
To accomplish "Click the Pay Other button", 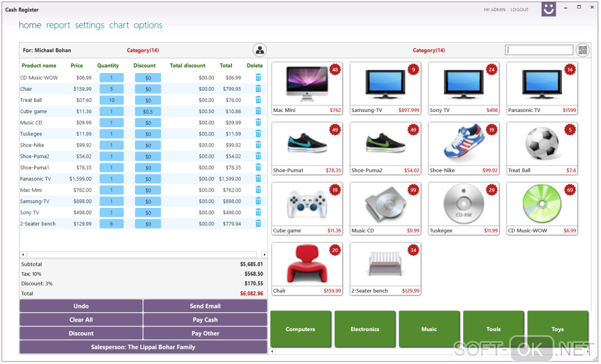I will pyautogui.click(x=205, y=333).
